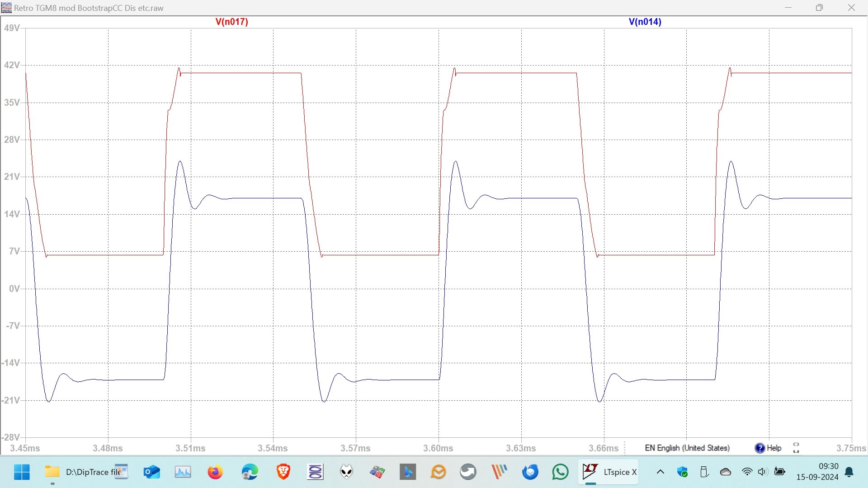Click the 3.57ms time axis label
868x488 pixels.
[355, 448]
